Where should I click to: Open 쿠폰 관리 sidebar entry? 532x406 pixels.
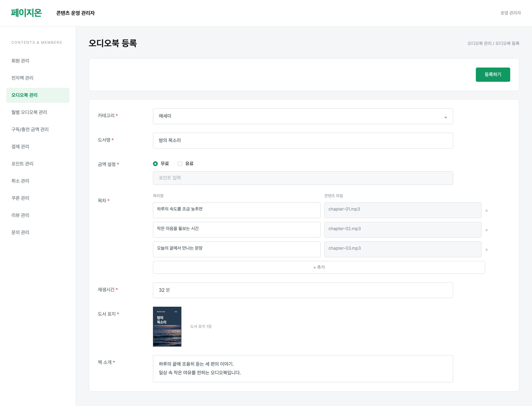tap(38, 198)
